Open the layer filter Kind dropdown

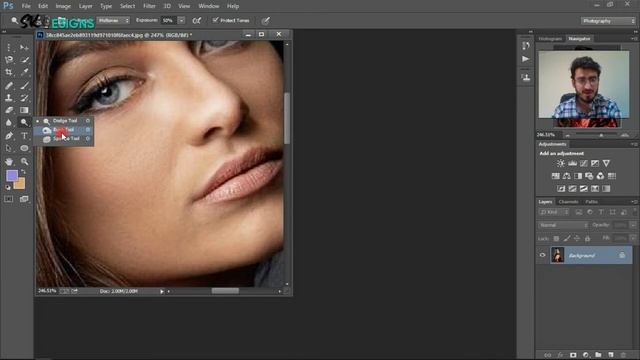click(554, 212)
